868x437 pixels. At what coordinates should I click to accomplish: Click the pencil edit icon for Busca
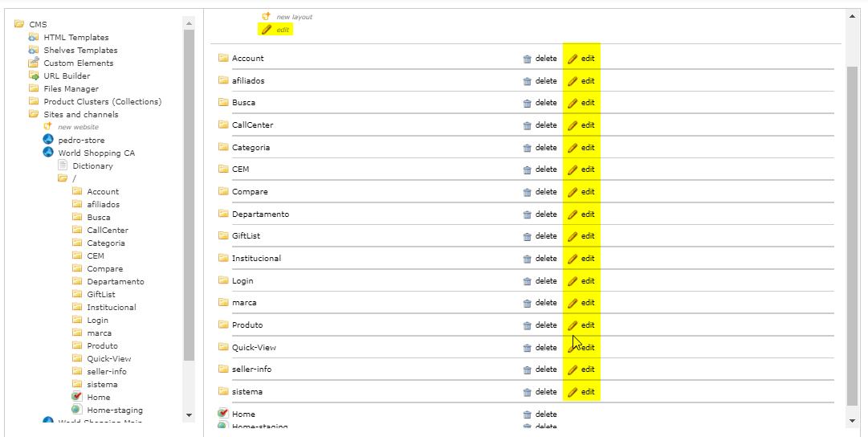click(x=573, y=103)
